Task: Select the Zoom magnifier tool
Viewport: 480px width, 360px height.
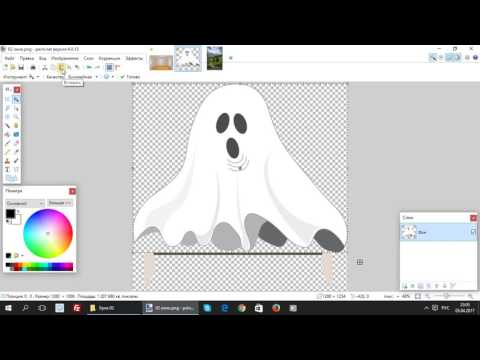Action: click(16, 117)
